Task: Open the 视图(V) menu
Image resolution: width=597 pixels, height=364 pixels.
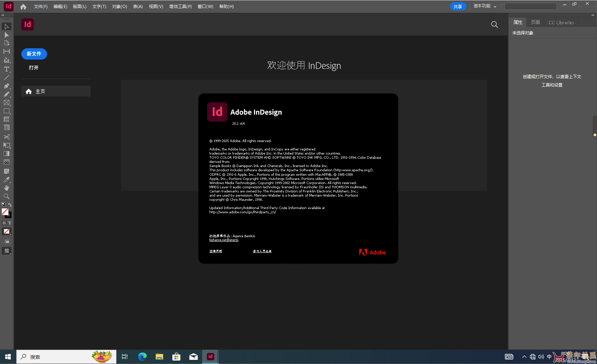Action: point(156,7)
